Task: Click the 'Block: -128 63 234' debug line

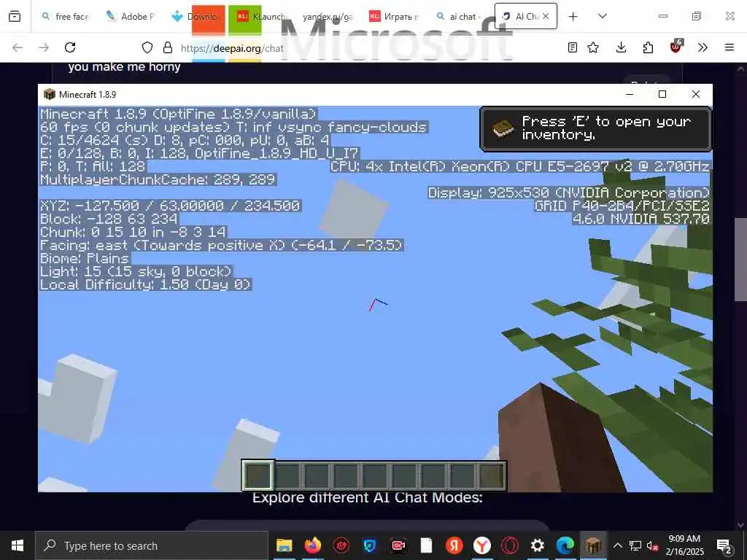Action: pyautogui.click(x=109, y=219)
